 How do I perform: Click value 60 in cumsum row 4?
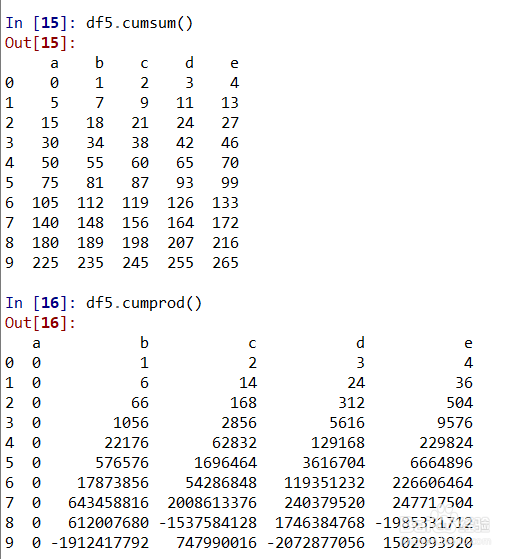click(140, 163)
